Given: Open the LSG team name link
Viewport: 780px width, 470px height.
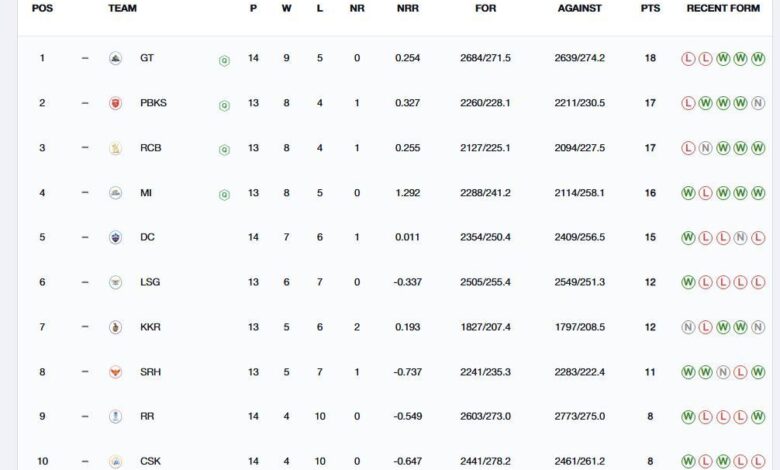Looking at the screenshot, I should 150,282.
